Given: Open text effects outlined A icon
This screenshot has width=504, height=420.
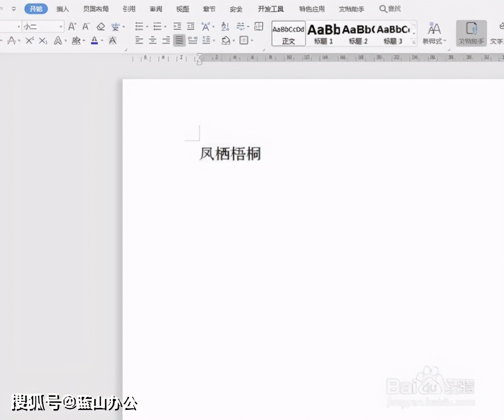Looking at the screenshot, I should pyautogui.click(x=58, y=41).
